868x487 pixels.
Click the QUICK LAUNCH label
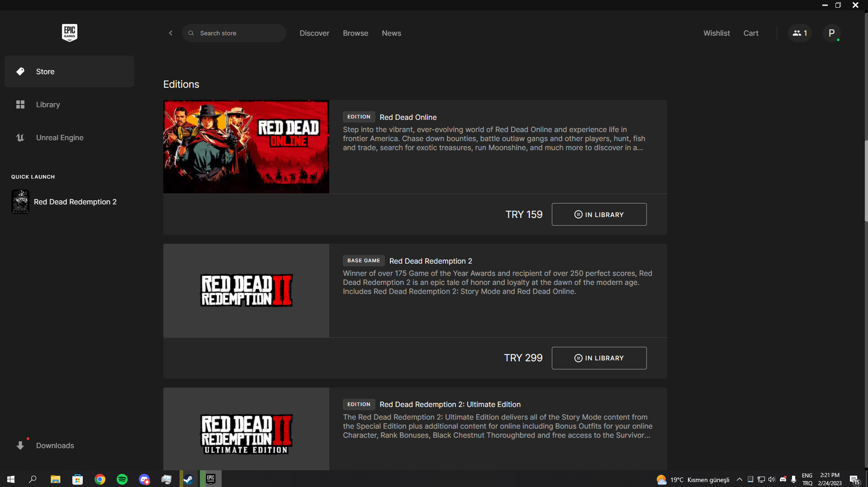click(33, 177)
